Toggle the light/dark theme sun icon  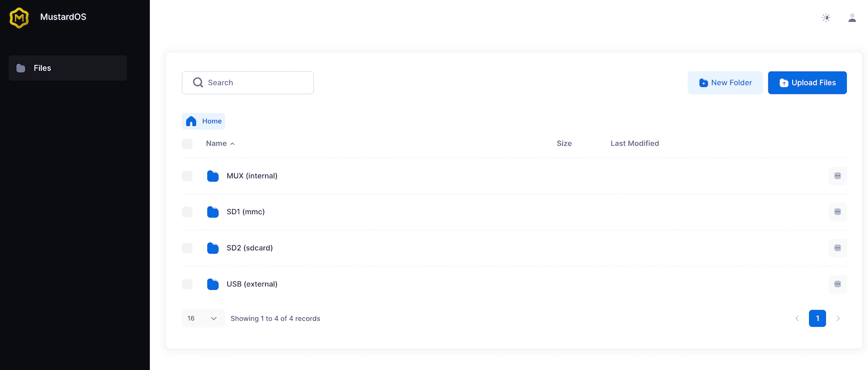click(x=826, y=18)
